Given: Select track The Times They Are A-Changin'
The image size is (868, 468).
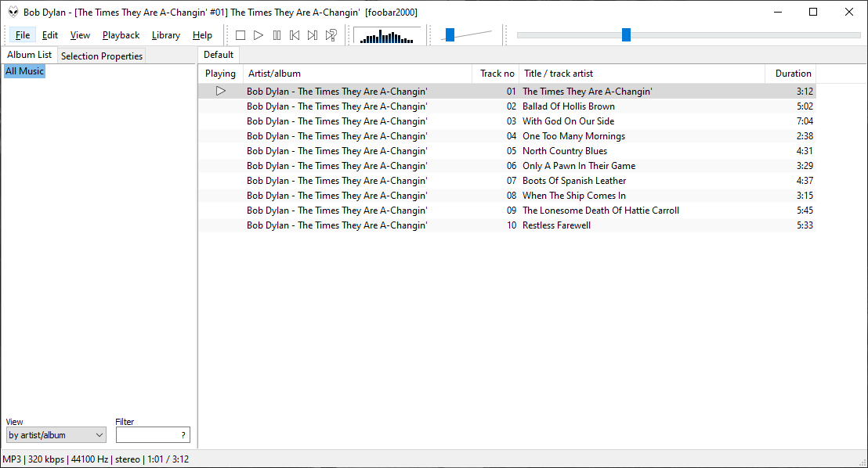Looking at the screenshot, I should [x=507, y=92].
